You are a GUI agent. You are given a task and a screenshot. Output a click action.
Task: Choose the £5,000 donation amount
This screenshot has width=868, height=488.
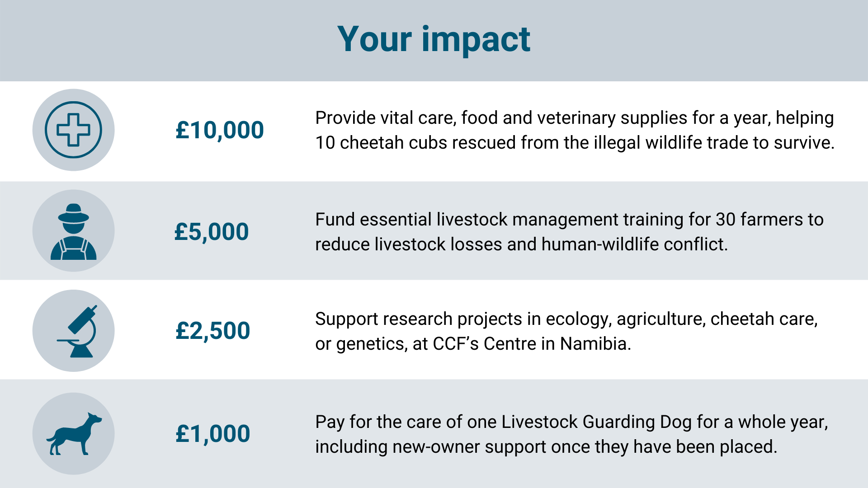click(212, 232)
